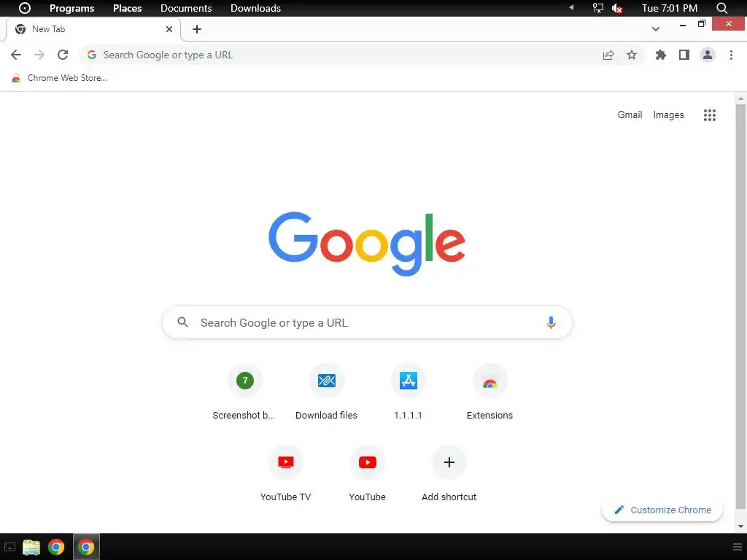Open the YouTube TV shortcut
The image size is (747, 560).
pyautogui.click(x=286, y=474)
